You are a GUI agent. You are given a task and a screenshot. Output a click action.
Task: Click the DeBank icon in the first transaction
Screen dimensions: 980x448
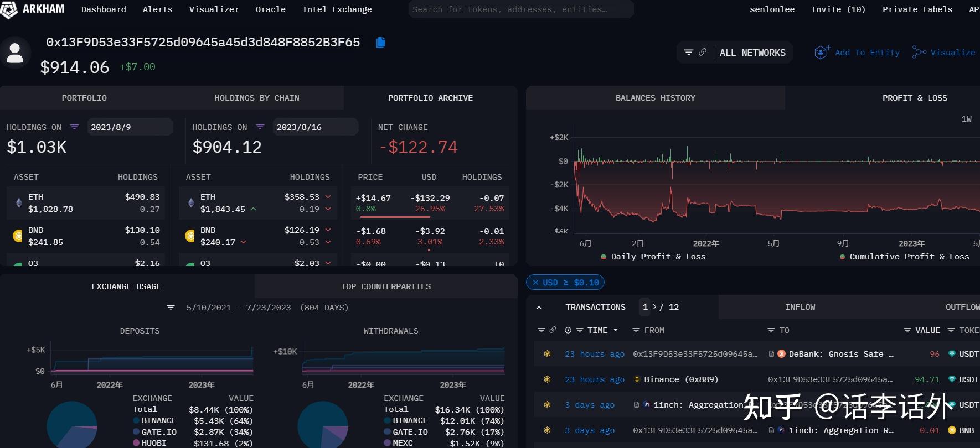click(781, 354)
